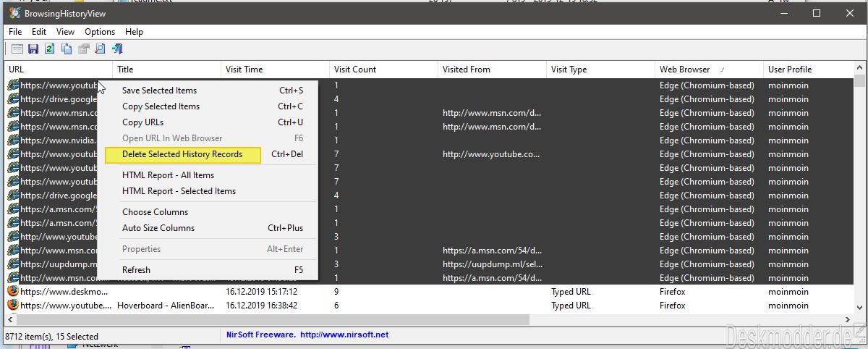Image resolution: width=868 pixels, height=349 pixels.
Task: Click the Save floppy disk toolbar icon
Action: coord(33,49)
